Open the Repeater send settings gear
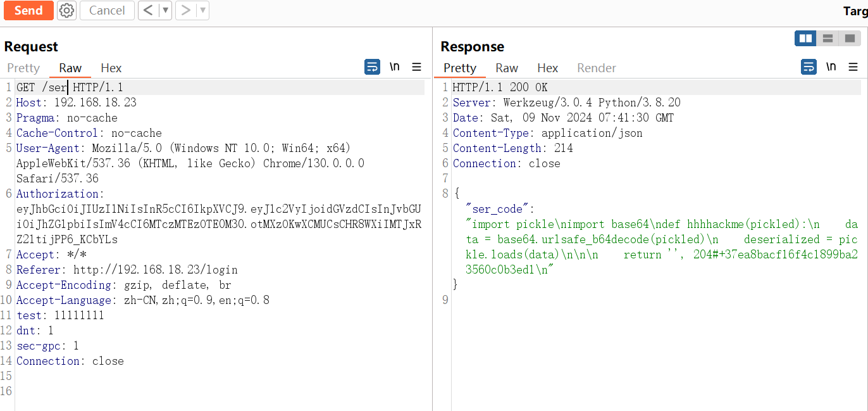868x411 pixels. [66, 10]
